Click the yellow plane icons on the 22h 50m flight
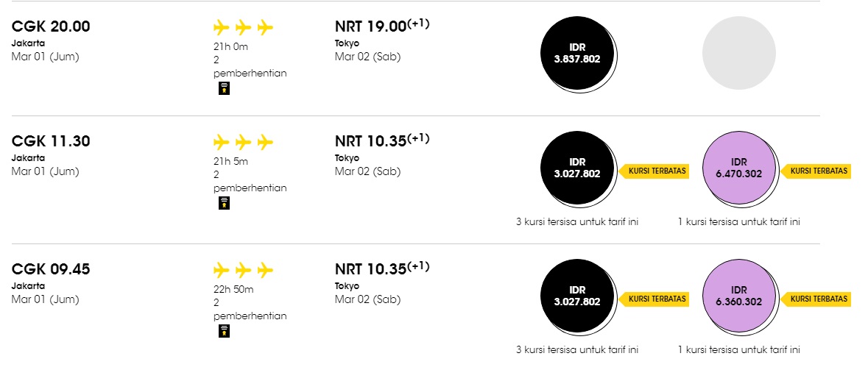This screenshot has height=370, width=868. coord(244,271)
